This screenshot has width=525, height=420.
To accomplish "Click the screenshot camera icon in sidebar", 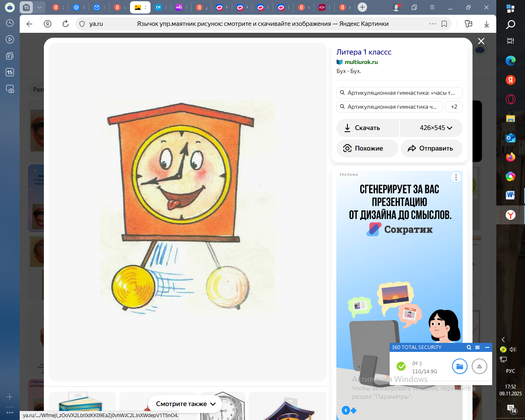I will coord(10,89).
